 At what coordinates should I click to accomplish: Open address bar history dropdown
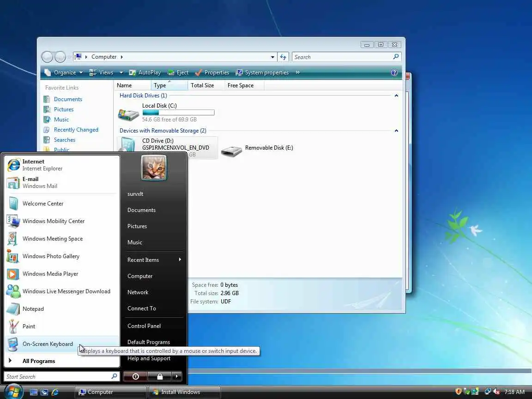coord(272,57)
